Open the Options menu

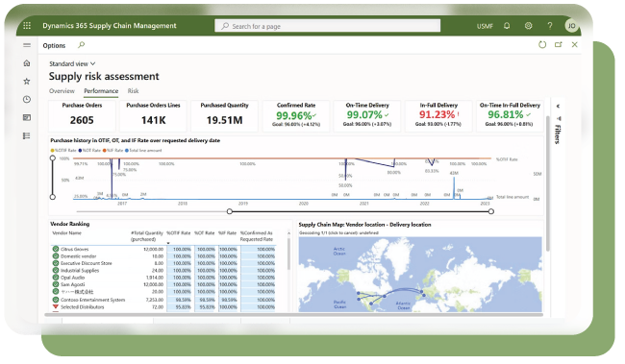pos(54,45)
